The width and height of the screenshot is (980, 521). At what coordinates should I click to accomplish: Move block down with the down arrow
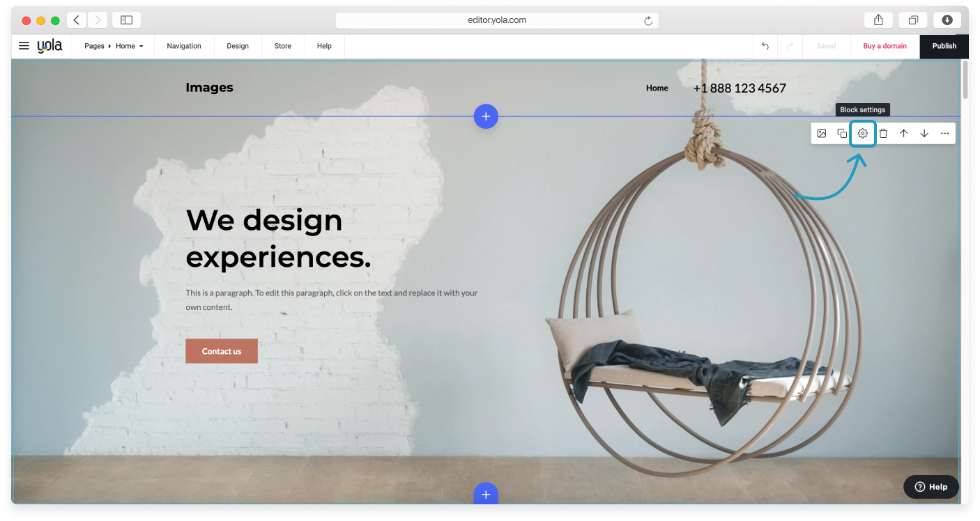[x=924, y=133]
